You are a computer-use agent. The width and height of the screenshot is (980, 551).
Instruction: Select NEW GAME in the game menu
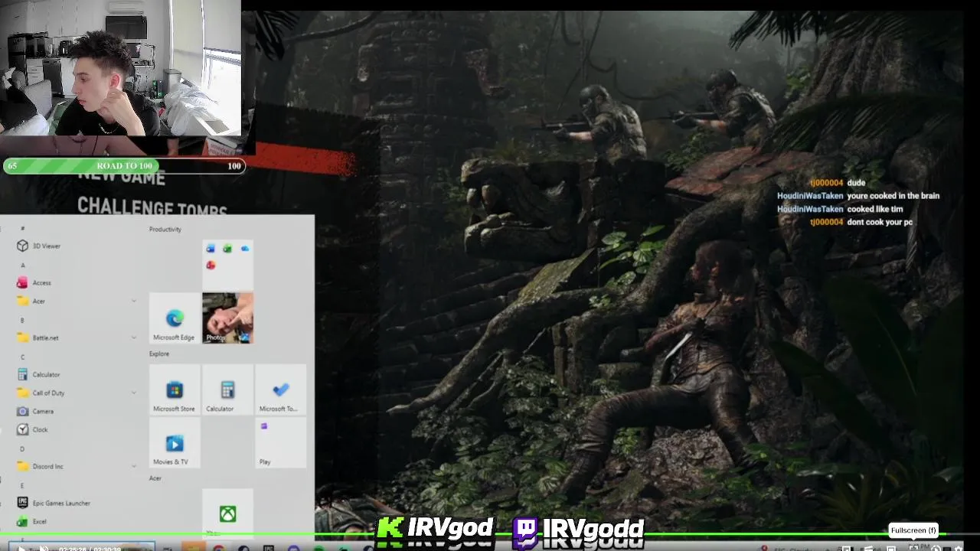(121, 179)
